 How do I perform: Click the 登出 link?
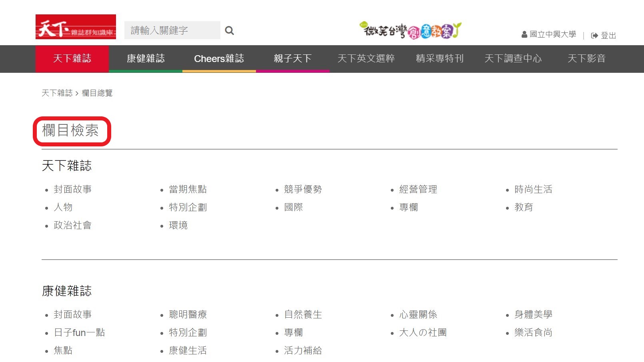608,36
